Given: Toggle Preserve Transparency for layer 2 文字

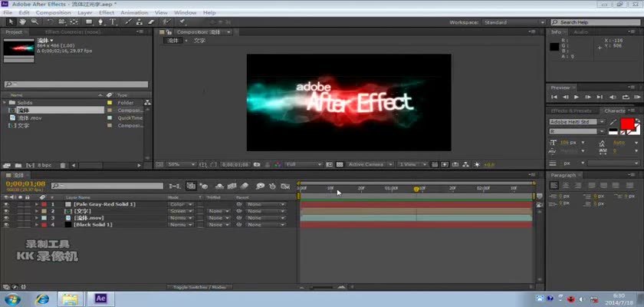Looking at the screenshot, I should (x=200, y=211).
